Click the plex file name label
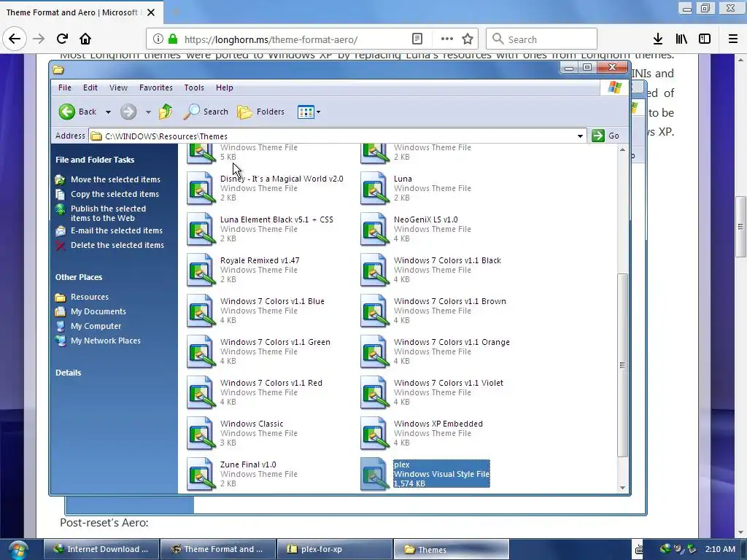 point(402,464)
